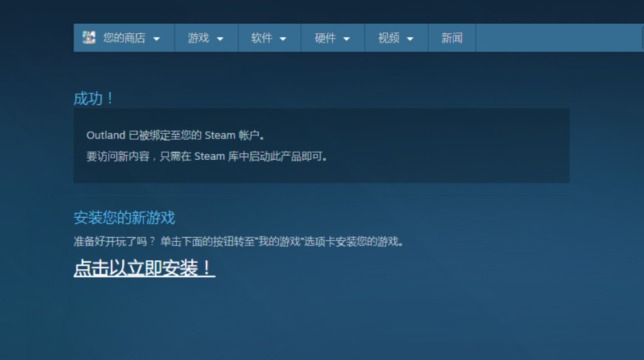Screen dimensions: 644x360
Task: Open the 视频 menu
Action: pyautogui.click(x=396, y=38)
